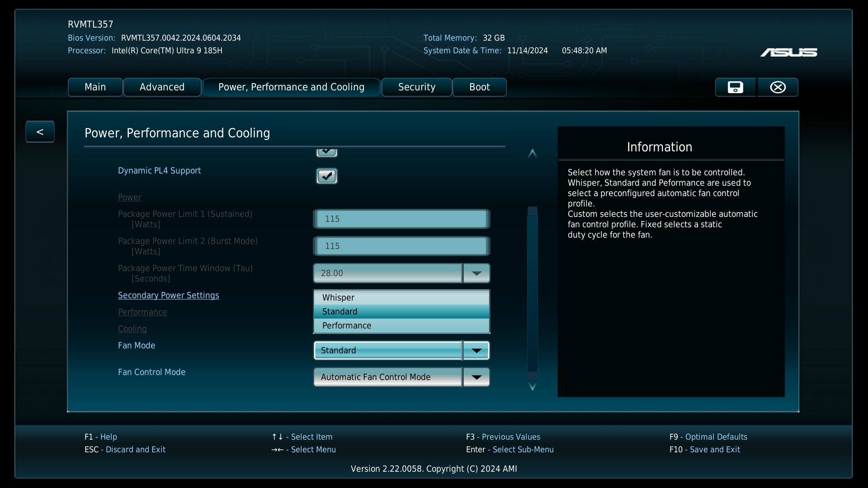
Task: Pick Performance from the fan mode list
Action: pyautogui.click(x=401, y=325)
